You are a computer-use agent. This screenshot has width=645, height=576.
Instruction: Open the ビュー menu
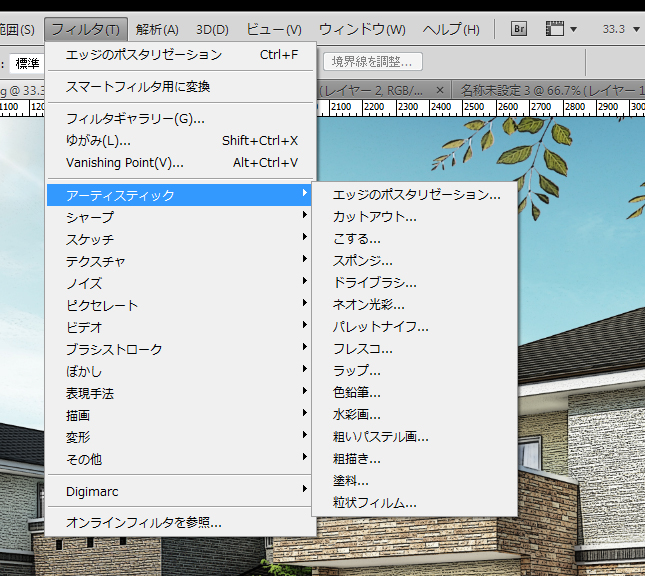click(x=273, y=29)
